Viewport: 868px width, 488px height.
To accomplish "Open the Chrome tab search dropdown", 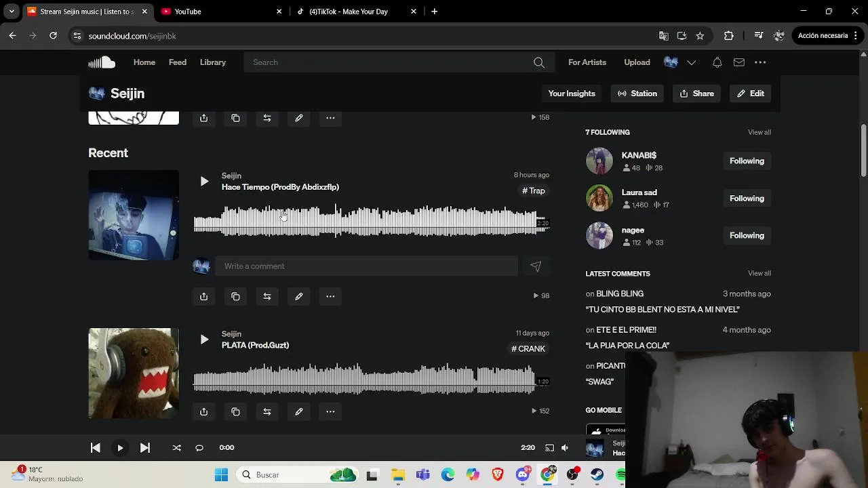I will (x=12, y=12).
